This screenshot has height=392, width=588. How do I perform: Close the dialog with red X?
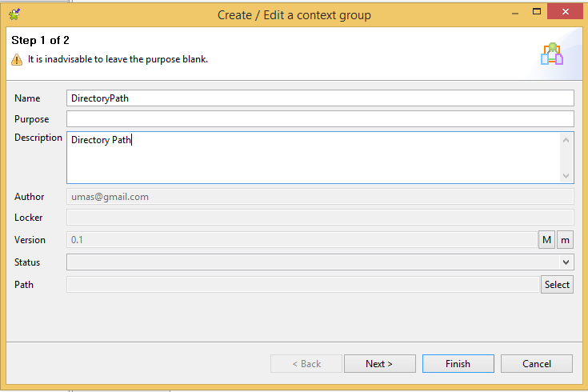click(x=565, y=12)
